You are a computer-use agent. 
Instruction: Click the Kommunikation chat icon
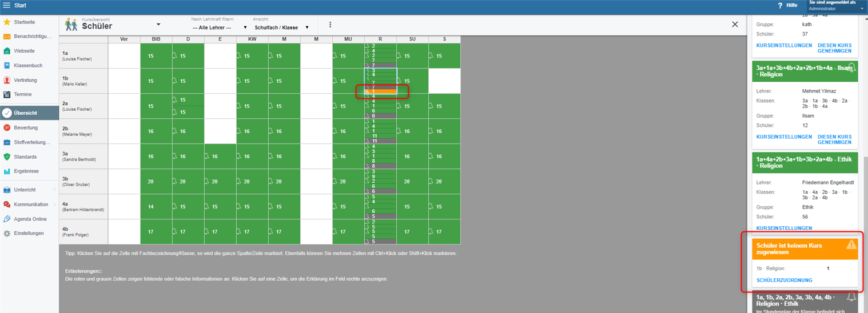tap(7, 204)
